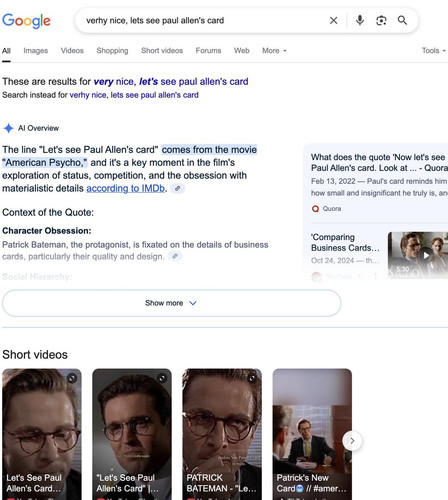Expand the More dropdown menu
448x500 pixels.
coord(274,51)
